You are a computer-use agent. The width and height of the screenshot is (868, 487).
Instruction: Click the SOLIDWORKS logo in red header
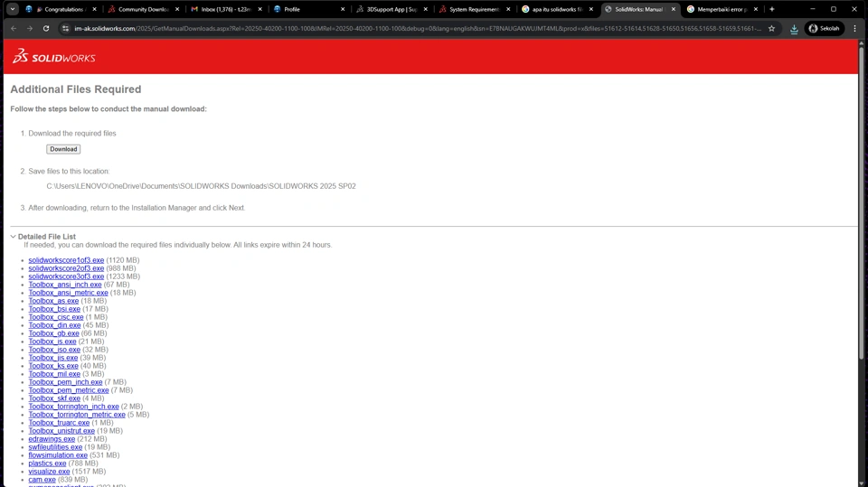pos(53,56)
